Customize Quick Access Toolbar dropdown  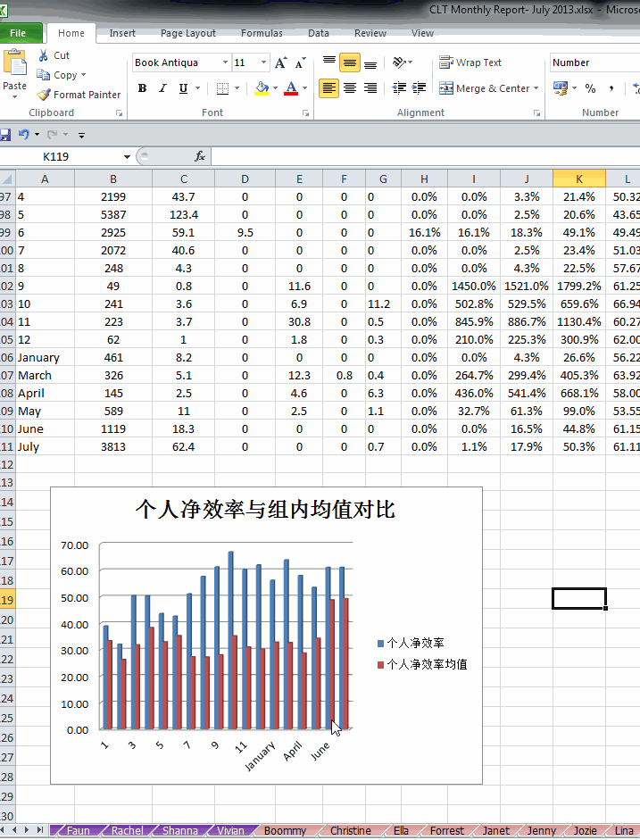pyautogui.click(x=81, y=135)
